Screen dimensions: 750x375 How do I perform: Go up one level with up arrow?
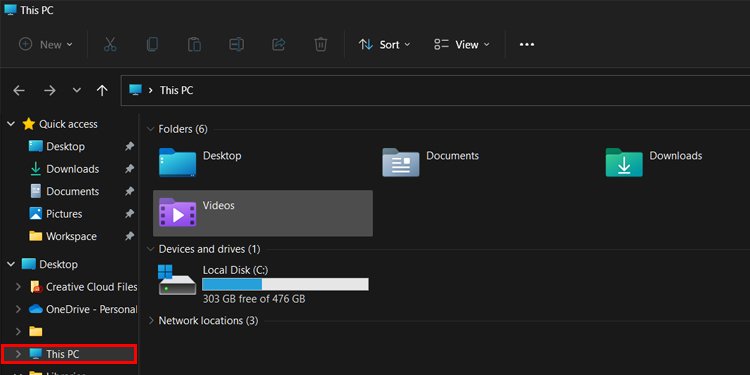102,90
